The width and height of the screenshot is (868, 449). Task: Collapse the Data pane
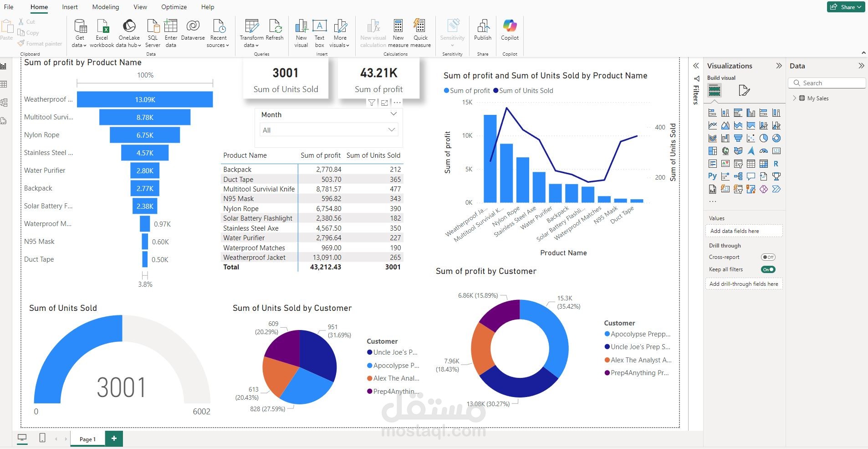pyautogui.click(x=861, y=66)
